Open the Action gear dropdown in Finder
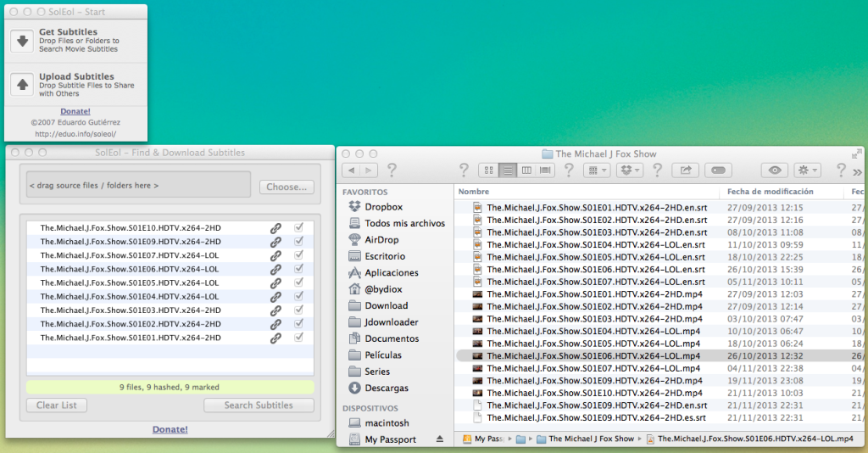 coord(807,171)
